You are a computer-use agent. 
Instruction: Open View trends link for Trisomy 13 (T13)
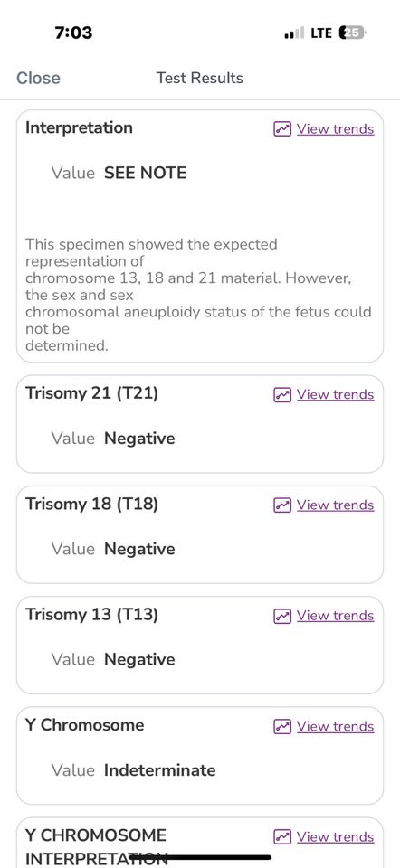coord(335,616)
